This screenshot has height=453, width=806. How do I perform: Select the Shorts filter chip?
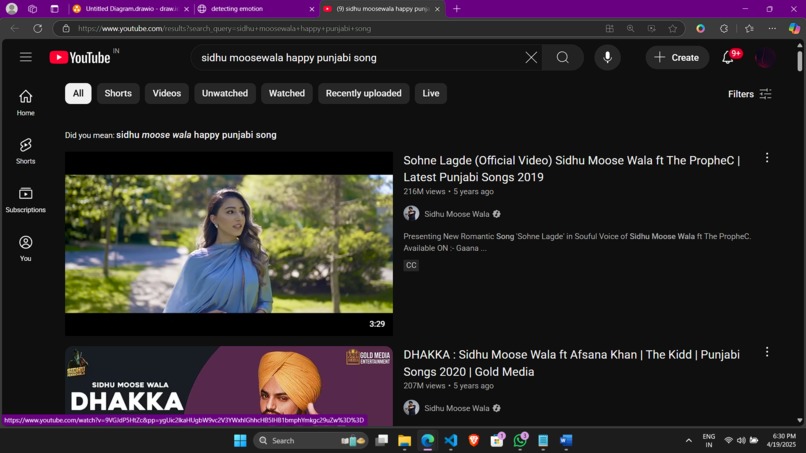[118, 94]
